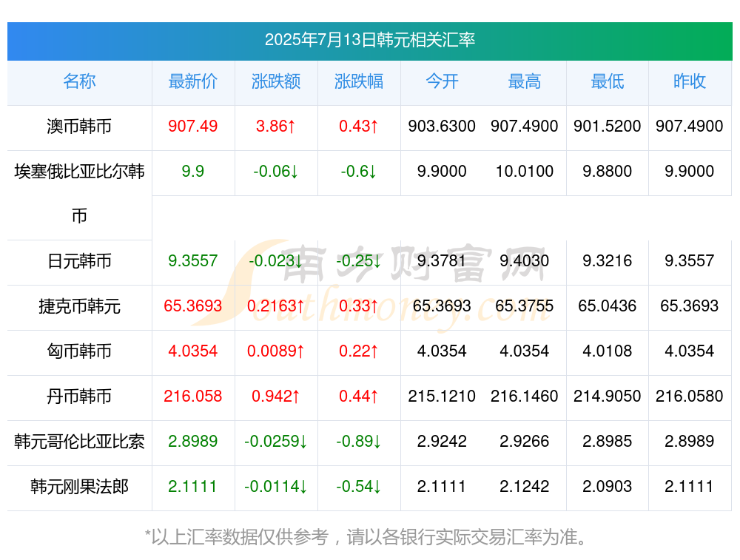Click the change percent 0.22↑
Viewport: 740px width, 560px height.
(x=359, y=351)
